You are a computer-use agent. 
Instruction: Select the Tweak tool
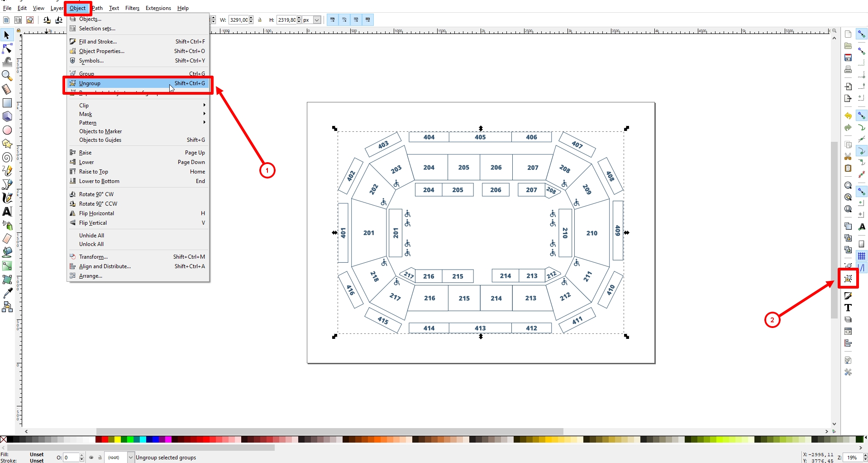point(7,62)
